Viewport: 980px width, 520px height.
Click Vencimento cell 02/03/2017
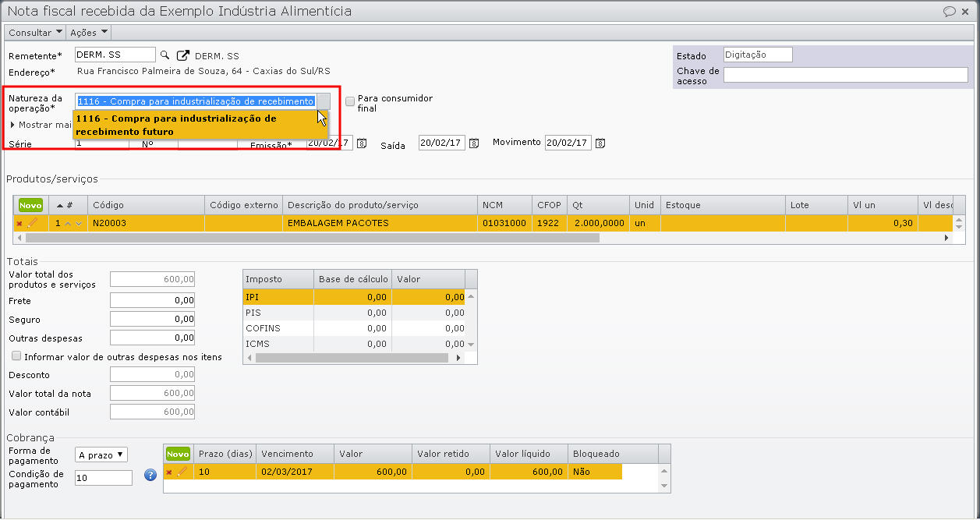(295, 472)
